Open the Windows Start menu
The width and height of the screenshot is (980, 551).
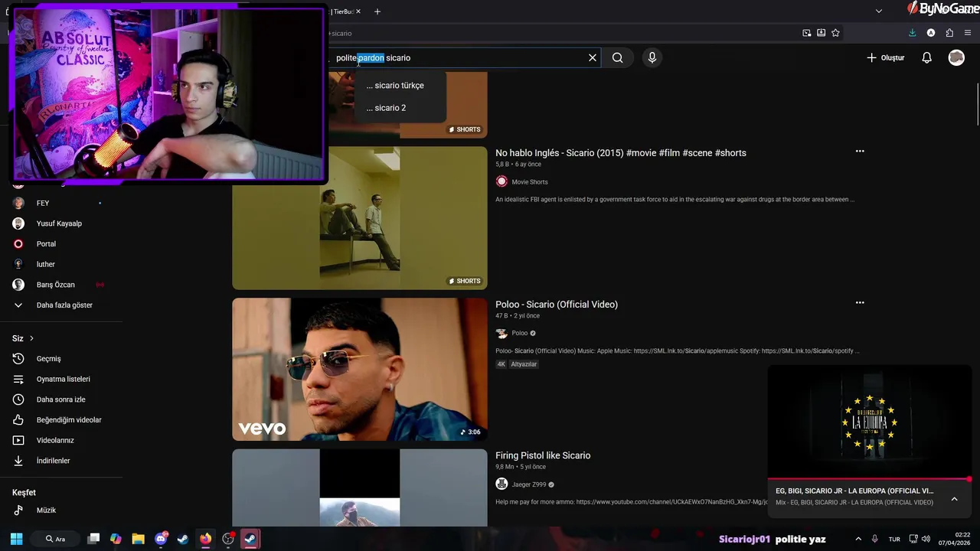pos(16,539)
